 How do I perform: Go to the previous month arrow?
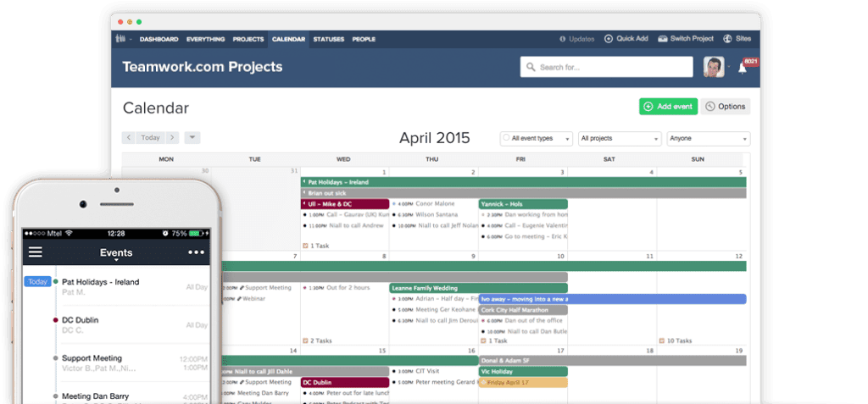point(129,137)
